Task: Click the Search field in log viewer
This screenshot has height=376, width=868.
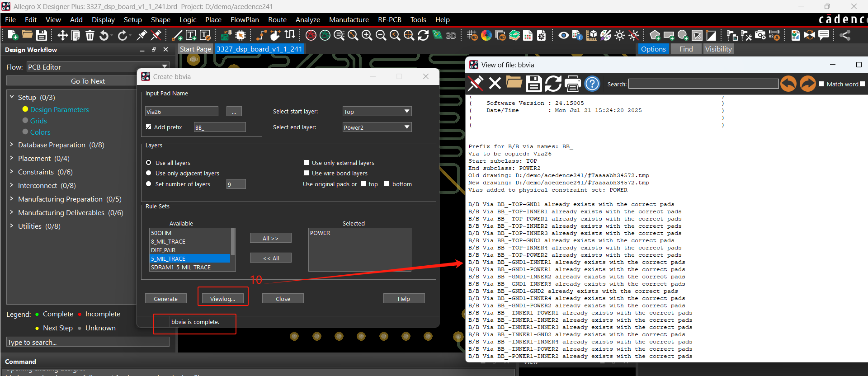Action: (703, 84)
